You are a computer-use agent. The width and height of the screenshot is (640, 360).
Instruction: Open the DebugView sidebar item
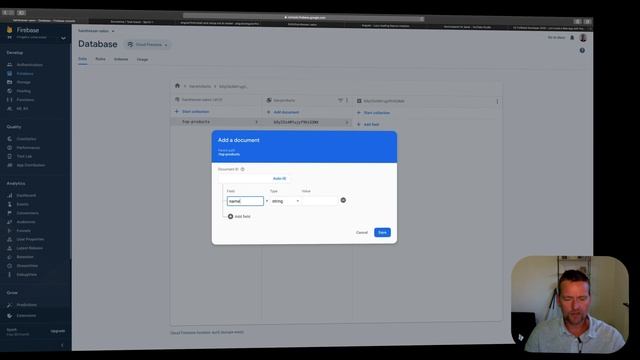(27, 275)
